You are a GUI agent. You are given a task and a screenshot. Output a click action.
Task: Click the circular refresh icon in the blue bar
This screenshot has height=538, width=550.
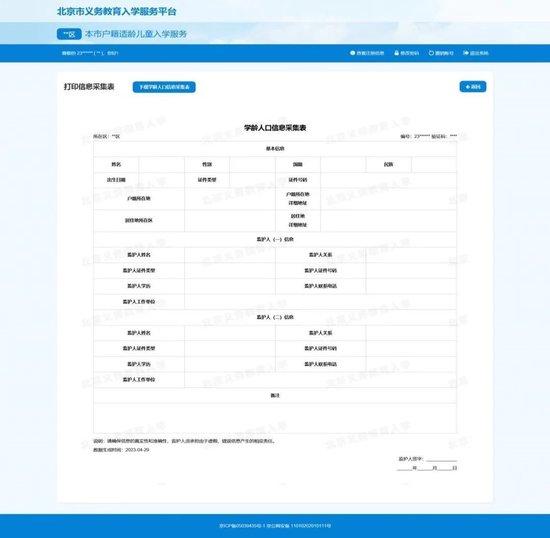(431, 53)
